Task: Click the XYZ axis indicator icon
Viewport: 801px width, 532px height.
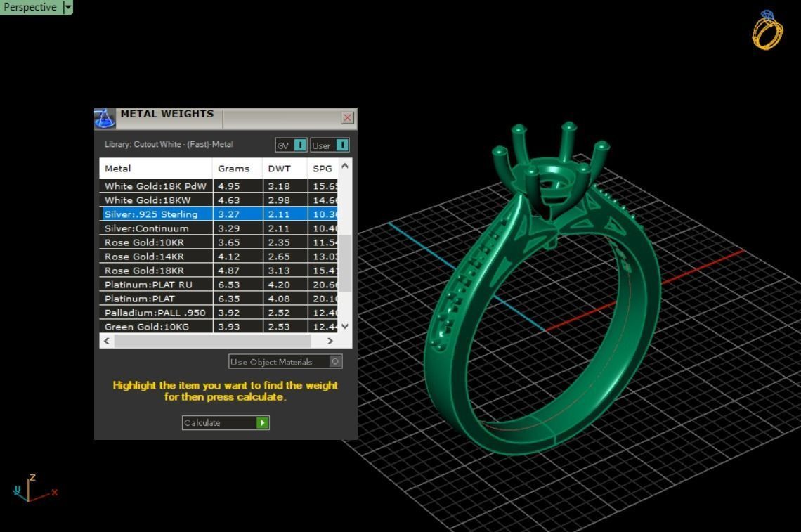Action: 34,488
